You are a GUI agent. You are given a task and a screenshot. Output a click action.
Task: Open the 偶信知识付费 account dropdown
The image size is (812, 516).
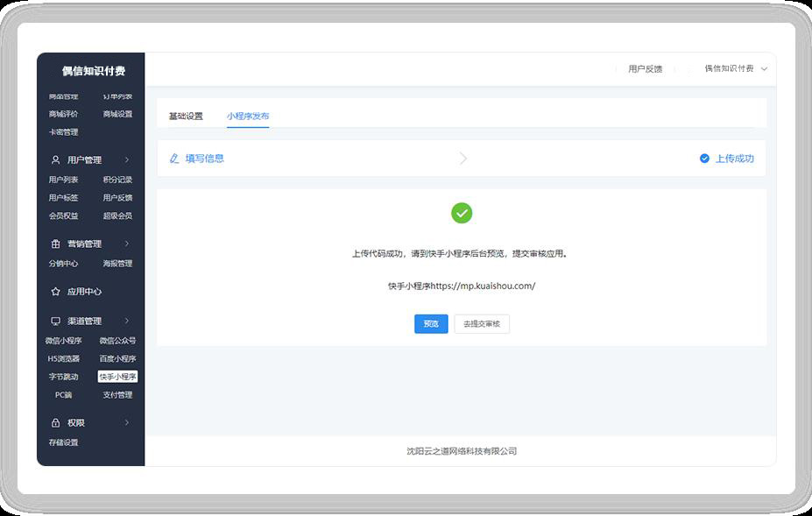(x=735, y=68)
